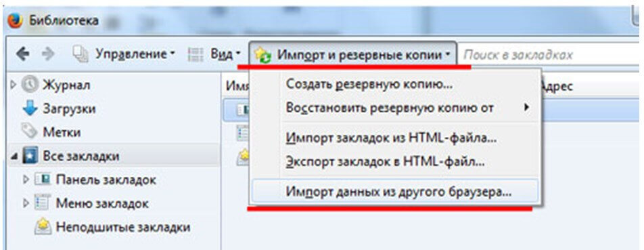
Task: Click the Неподшитые закладки tray icon
Action: (x=43, y=226)
